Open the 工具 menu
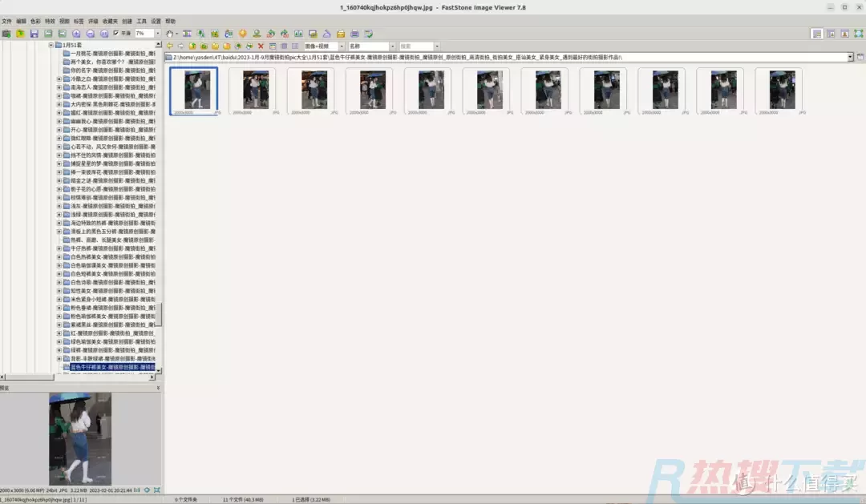This screenshot has height=504, width=866. (141, 21)
